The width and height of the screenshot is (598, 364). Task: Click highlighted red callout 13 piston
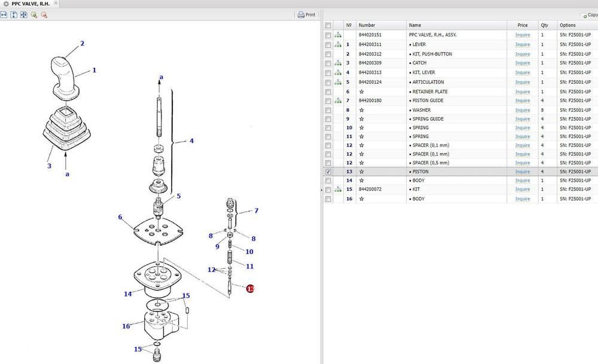click(250, 289)
